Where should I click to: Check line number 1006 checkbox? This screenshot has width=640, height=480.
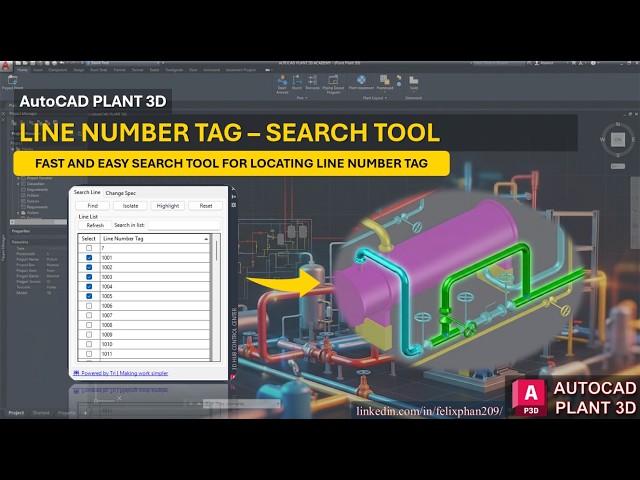pyautogui.click(x=89, y=306)
